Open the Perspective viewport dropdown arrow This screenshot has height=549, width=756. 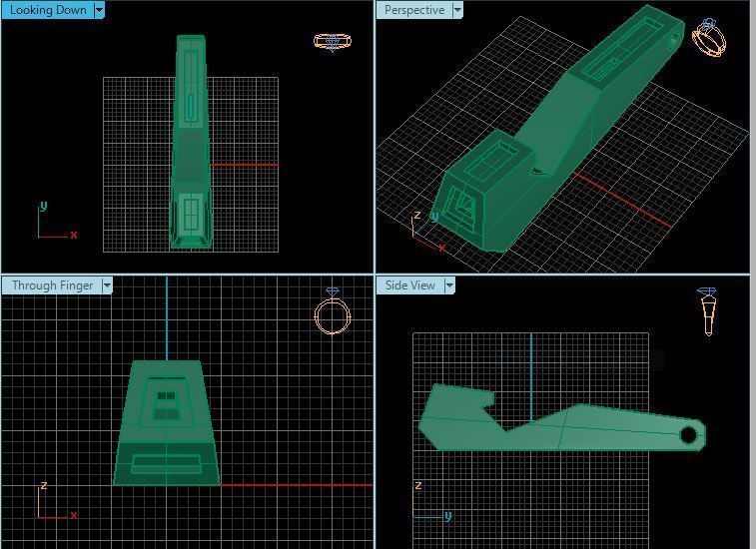(x=457, y=10)
